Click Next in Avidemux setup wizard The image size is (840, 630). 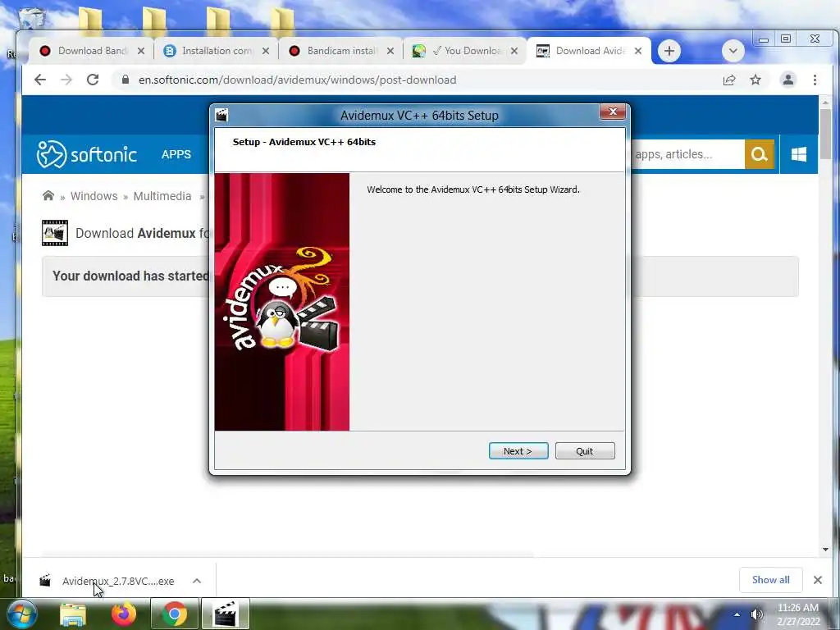coord(518,451)
